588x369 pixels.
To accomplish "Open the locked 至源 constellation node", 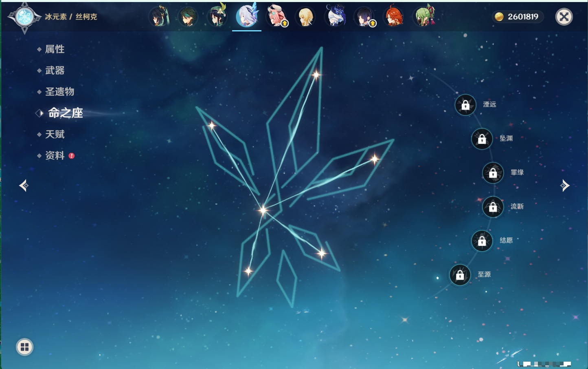I will (460, 275).
